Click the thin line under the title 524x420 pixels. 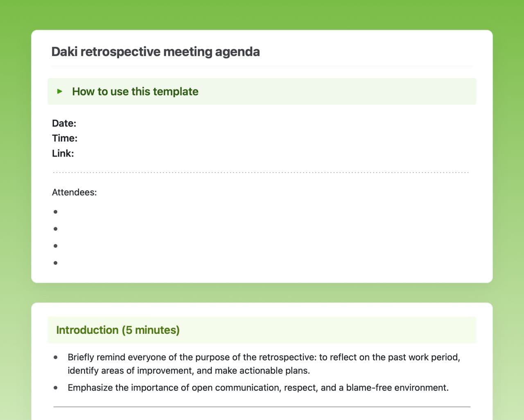262,66
